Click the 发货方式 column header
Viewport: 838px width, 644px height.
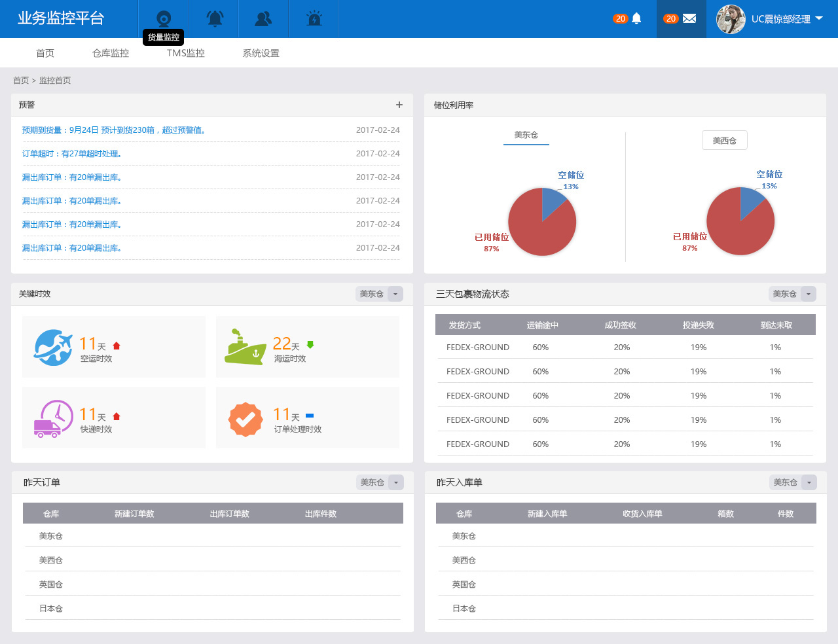point(465,325)
